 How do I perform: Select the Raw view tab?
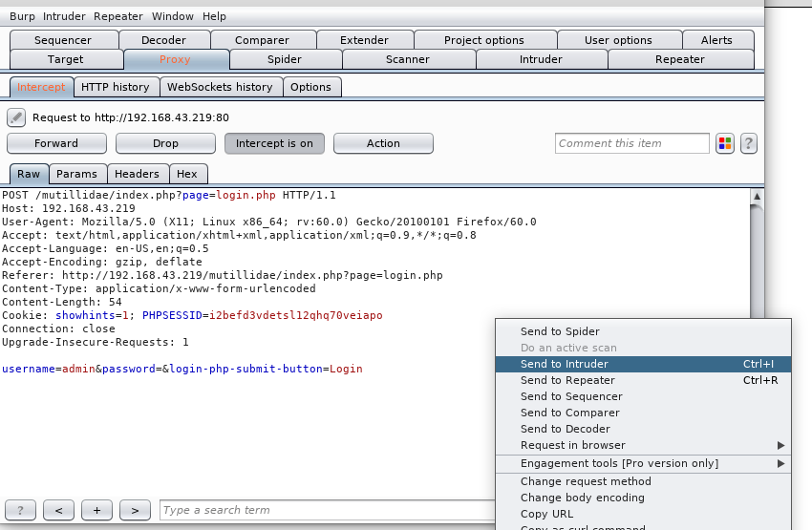[x=29, y=174]
